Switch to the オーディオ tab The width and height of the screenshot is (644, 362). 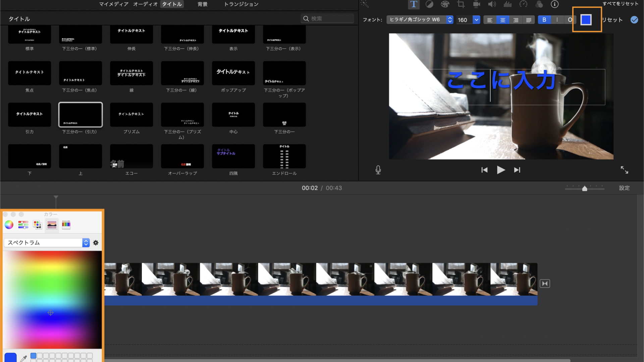pyautogui.click(x=145, y=4)
